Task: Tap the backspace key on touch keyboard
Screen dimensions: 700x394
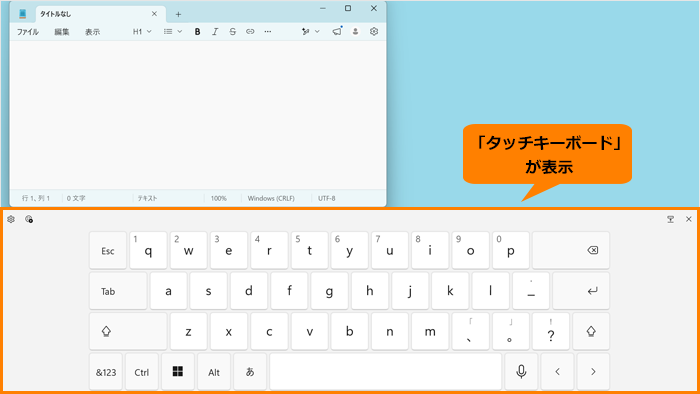Action: (x=571, y=250)
